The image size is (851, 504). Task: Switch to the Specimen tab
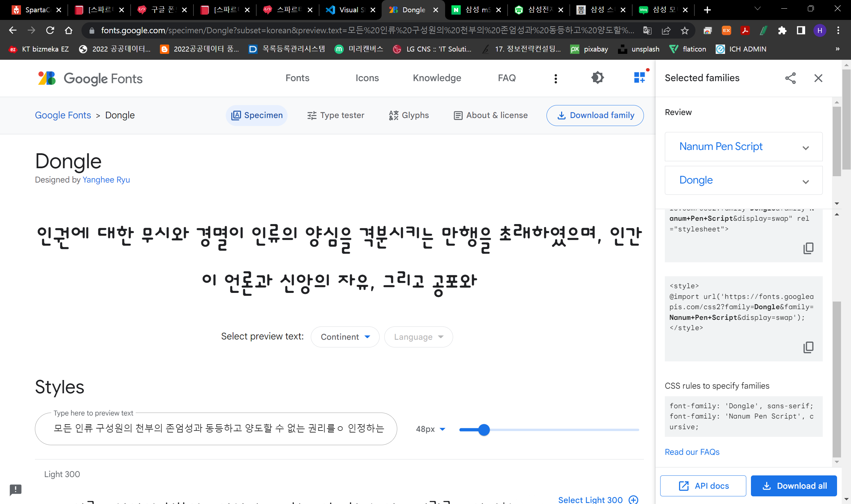point(257,115)
